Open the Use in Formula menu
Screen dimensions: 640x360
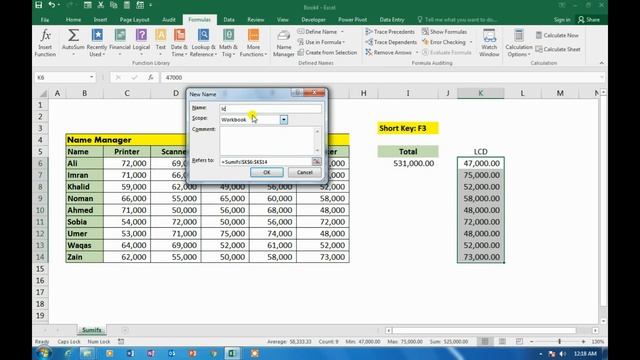(x=321, y=42)
